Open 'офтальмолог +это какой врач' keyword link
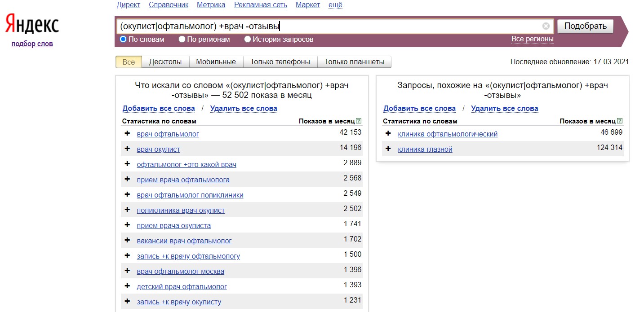Viewport: 644px width, 312px height. click(x=187, y=164)
